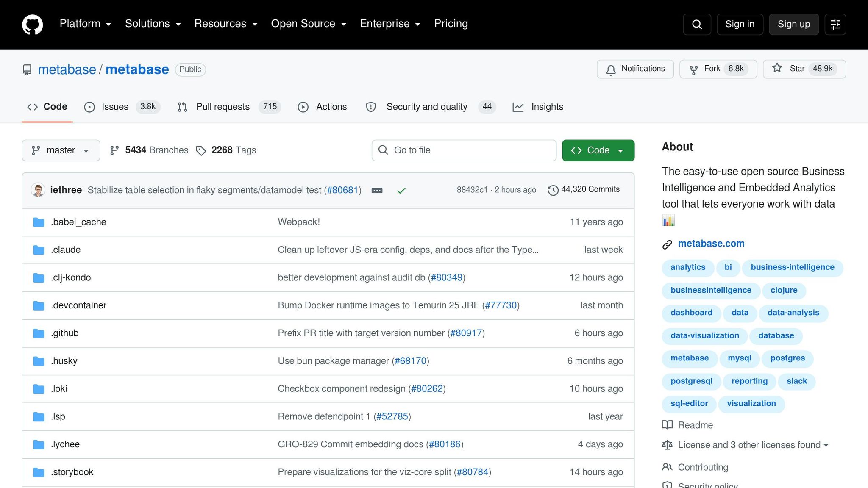This screenshot has height=488, width=868.
Task: Open pull request #80681 link
Action: click(x=342, y=190)
